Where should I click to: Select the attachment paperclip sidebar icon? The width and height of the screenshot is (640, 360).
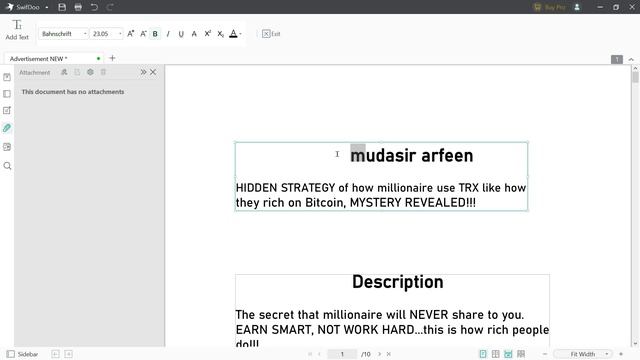(7, 128)
